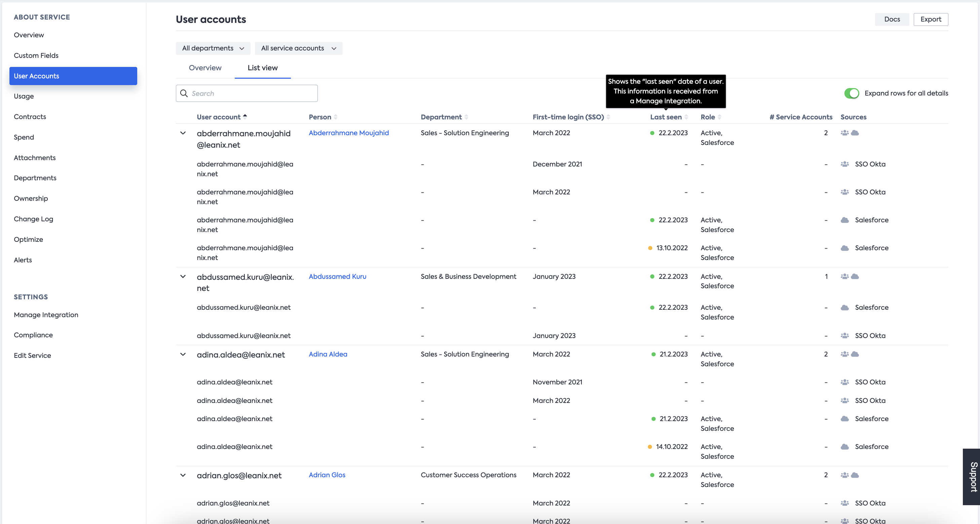This screenshot has width=980, height=524.
Task: Open the All departments dropdown
Action: click(213, 48)
